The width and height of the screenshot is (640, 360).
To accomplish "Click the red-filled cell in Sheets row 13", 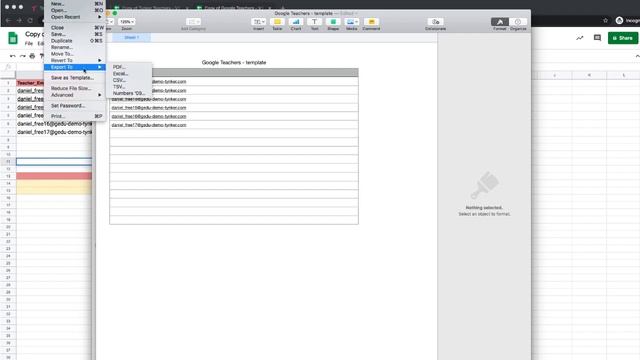I will pos(54,176).
